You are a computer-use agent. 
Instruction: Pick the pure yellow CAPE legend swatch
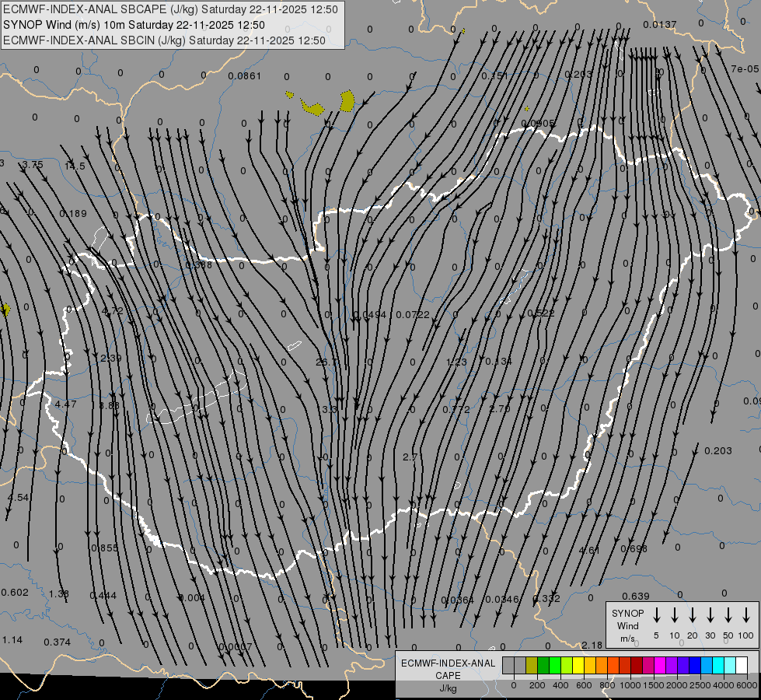tap(578, 666)
